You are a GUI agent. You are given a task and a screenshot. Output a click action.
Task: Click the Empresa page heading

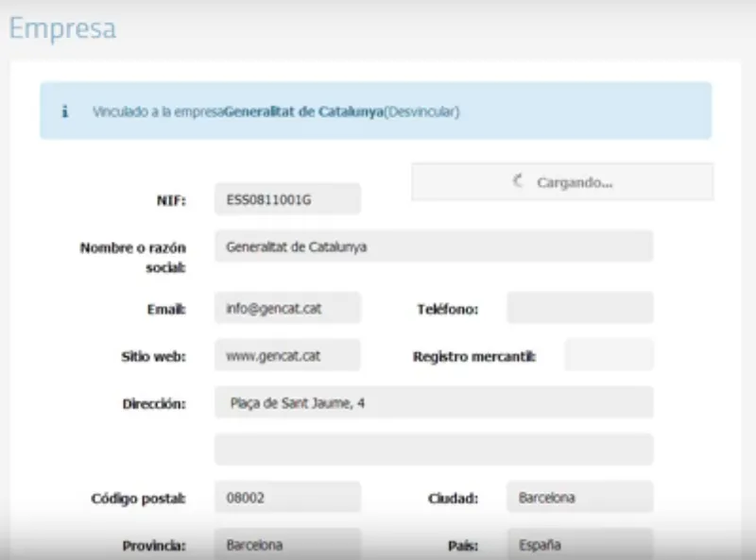pos(62,28)
